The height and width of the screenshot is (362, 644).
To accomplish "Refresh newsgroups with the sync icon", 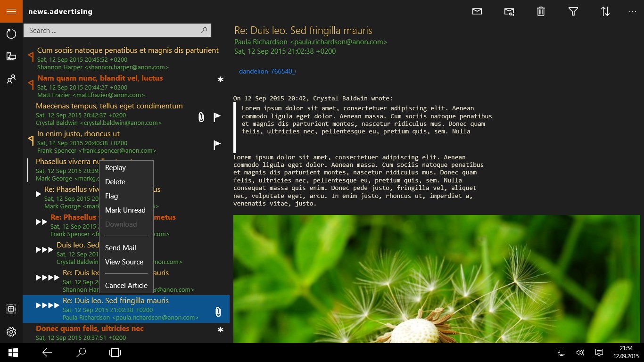I will [x=11, y=33].
